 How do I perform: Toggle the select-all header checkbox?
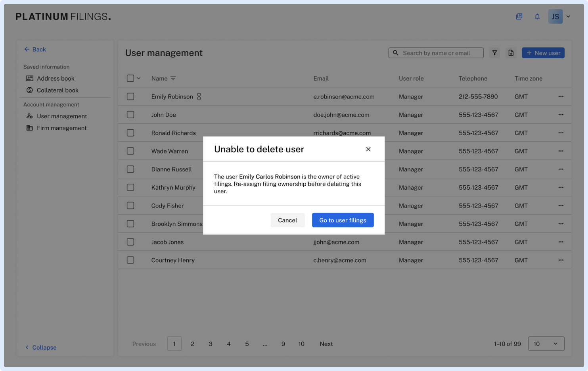130,79
